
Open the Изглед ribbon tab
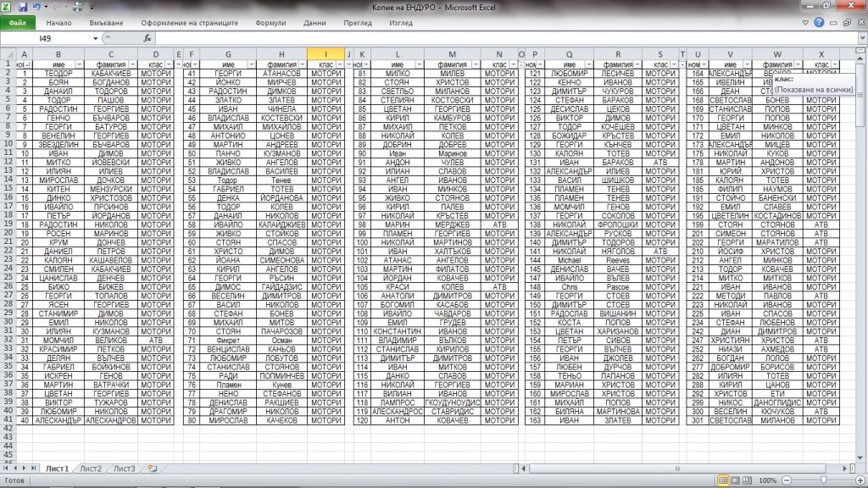[400, 23]
